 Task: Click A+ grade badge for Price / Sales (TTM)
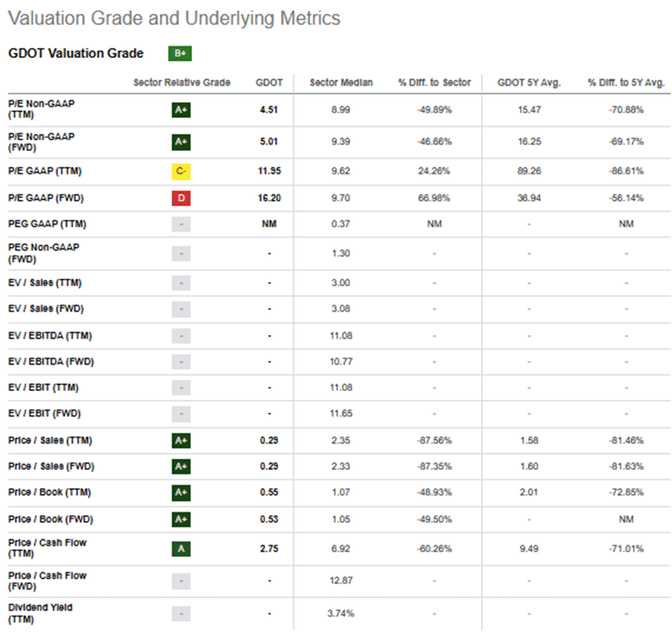pyautogui.click(x=182, y=441)
